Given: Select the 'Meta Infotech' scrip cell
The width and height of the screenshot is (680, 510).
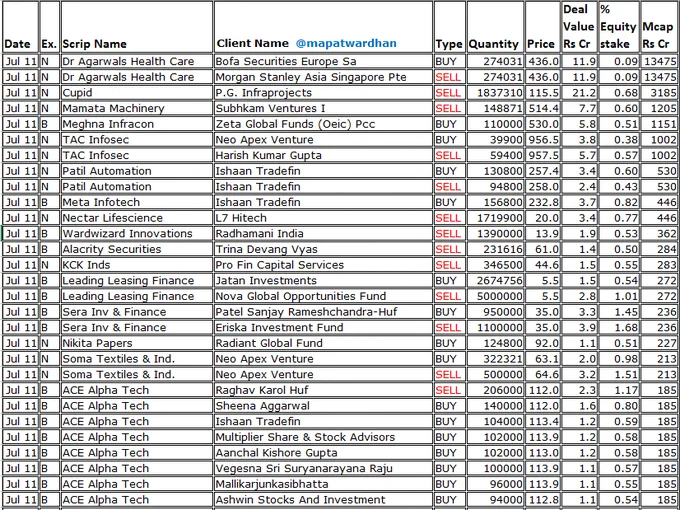Looking at the screenshot, I should pyautogui.click(x=137, y=202).
